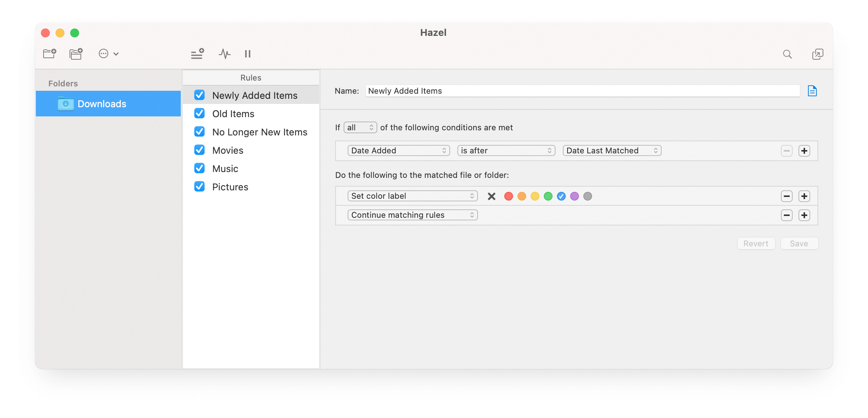
Task: Click the Save button
Action: 799,243
